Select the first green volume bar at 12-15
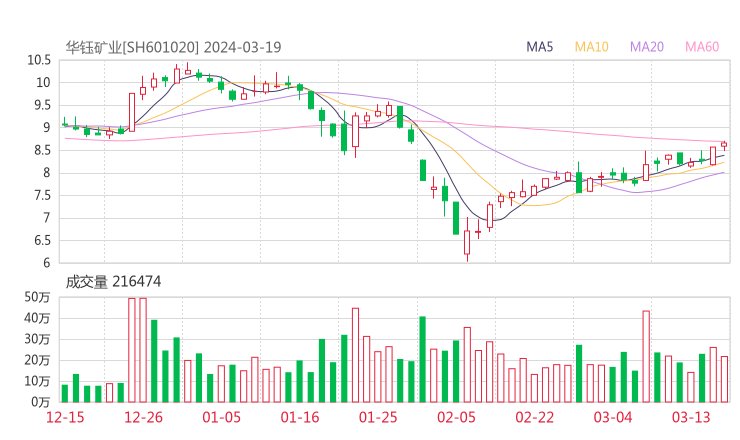740x440 pixels. coord(65,394)
